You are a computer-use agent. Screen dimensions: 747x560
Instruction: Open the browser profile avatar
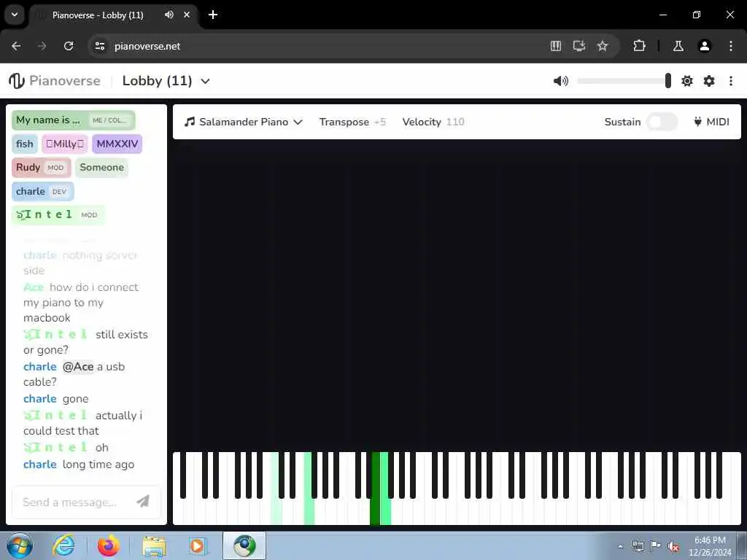(704, 46)
